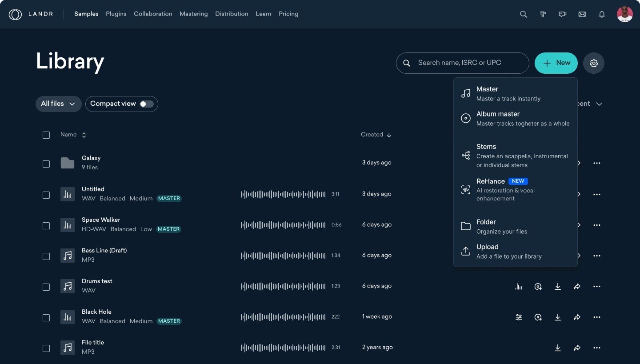The width and height of the screenshot is (640, 364).
Task: Click the Black Hole track waveform
Action: click(x=283, y=317)
